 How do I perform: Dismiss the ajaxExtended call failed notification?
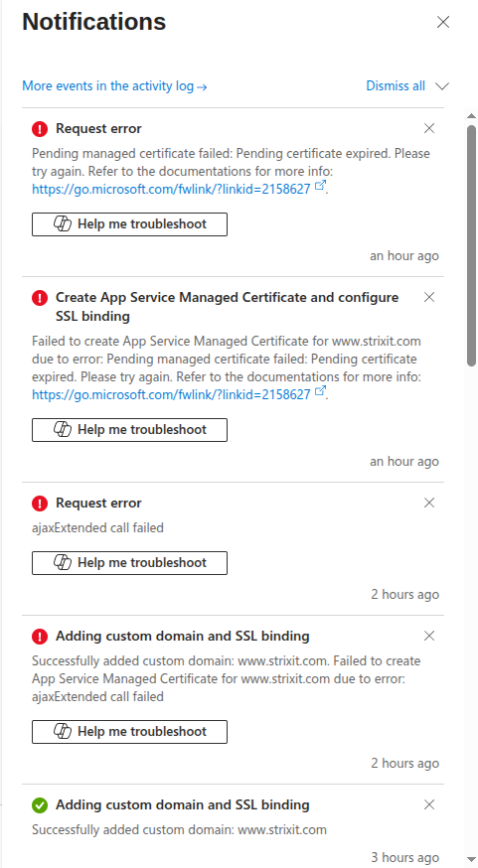click(428, 503)
